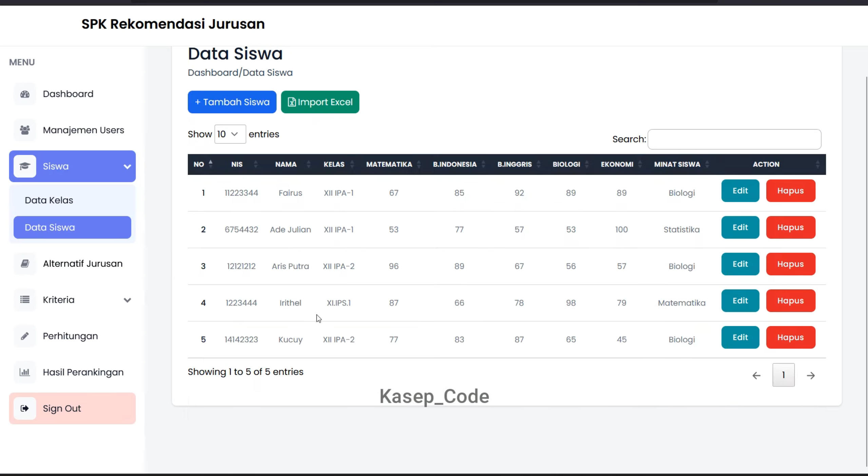Click the Sign Out arrow icon
The image size is (868, 476).
(x=25, y=409)
